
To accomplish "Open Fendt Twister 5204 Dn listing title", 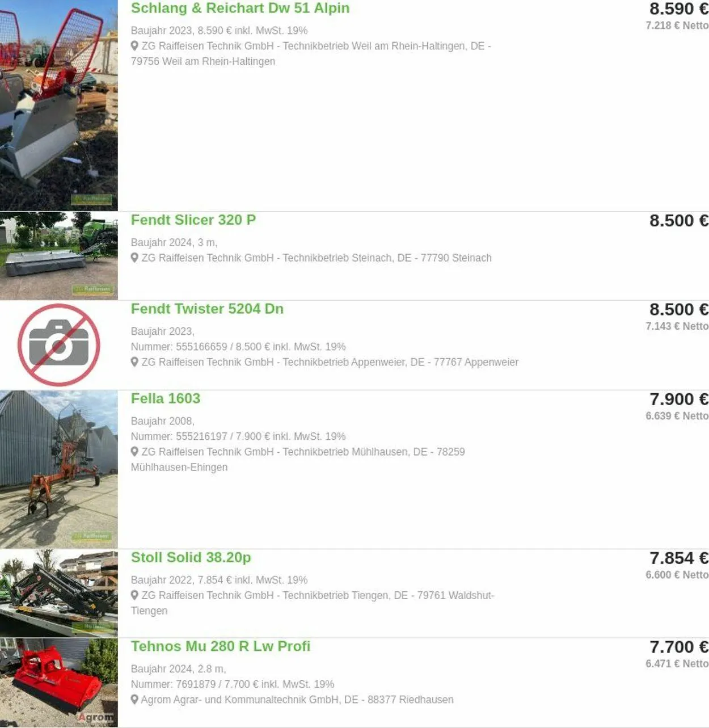I will 207,309.
